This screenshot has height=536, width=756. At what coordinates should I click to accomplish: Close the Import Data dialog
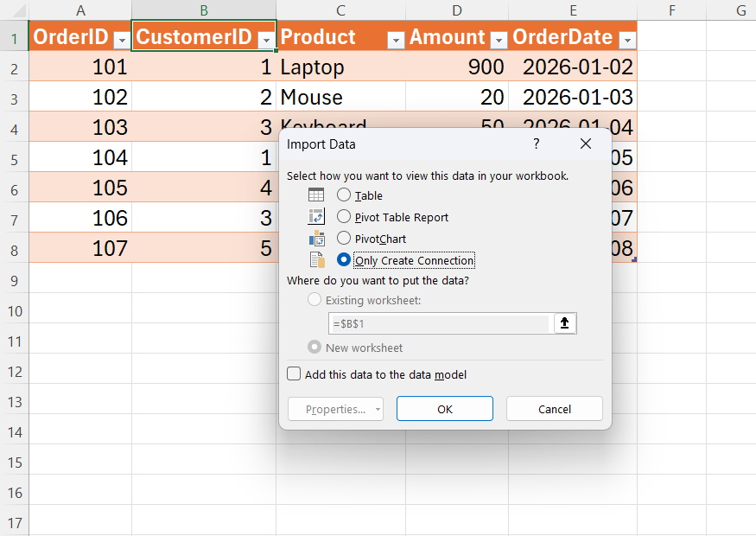pos(585,144)
